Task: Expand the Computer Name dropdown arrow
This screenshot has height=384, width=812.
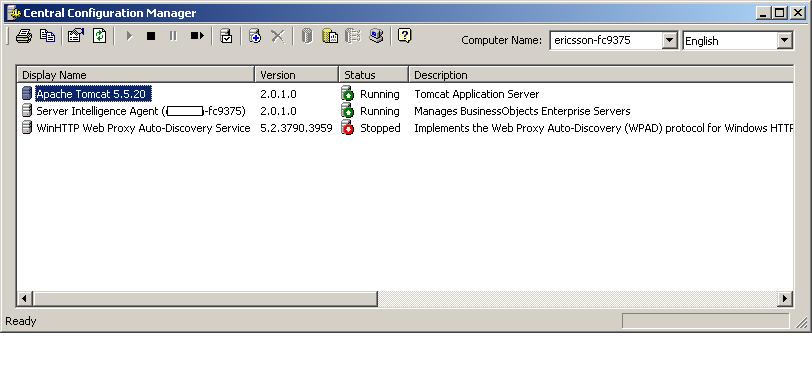Action: click(670, 40)
